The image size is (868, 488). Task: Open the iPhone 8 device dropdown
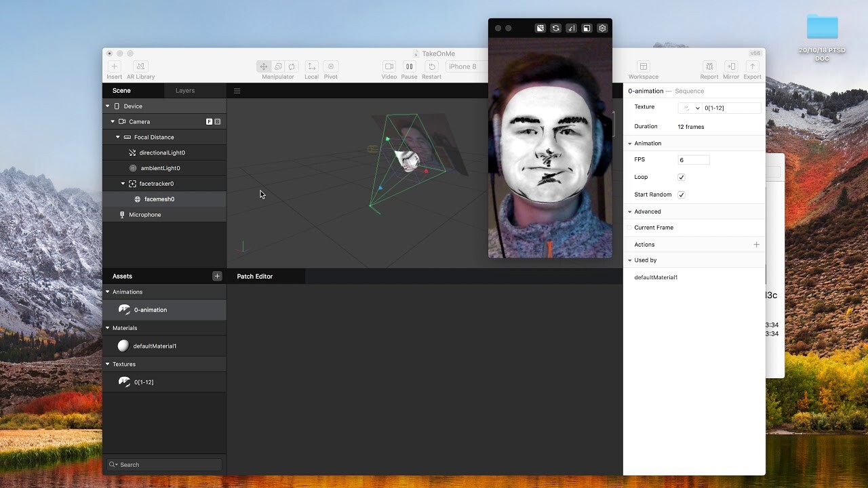tap(463, 66)
